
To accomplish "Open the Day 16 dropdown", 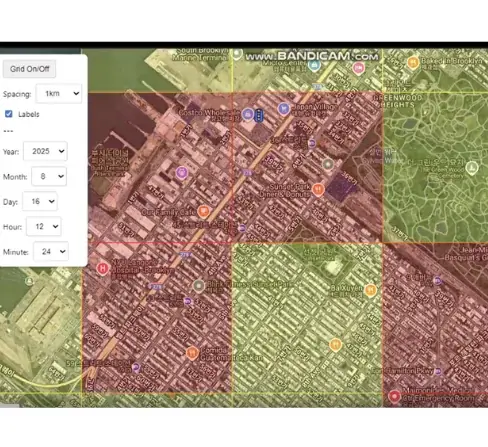I will (40, 201).
